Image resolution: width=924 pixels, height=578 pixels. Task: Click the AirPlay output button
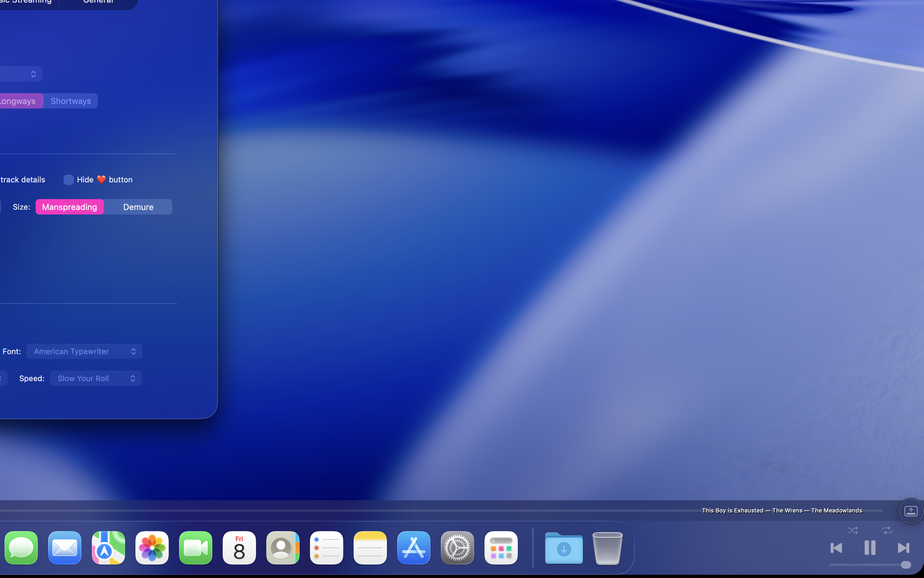pos(911,511)
